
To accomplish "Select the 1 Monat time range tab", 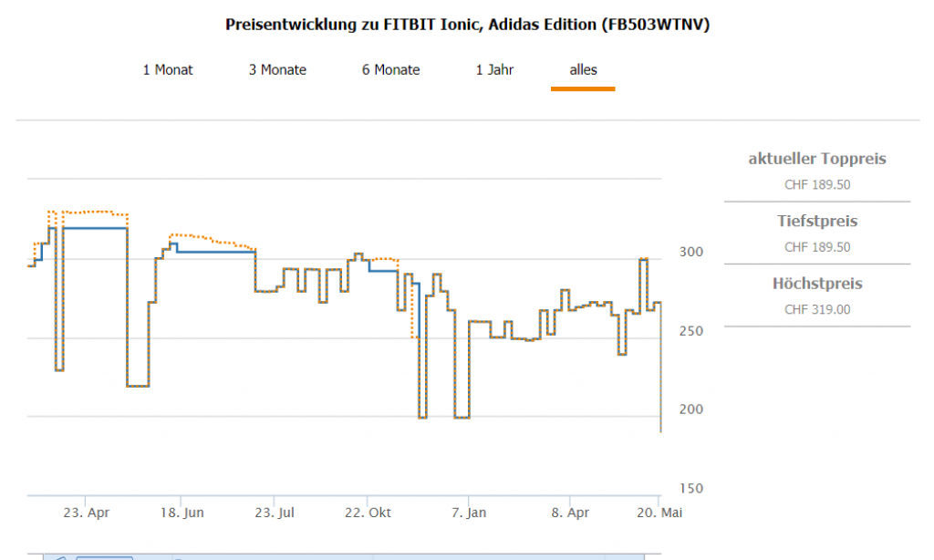I will tap(168, 69).
